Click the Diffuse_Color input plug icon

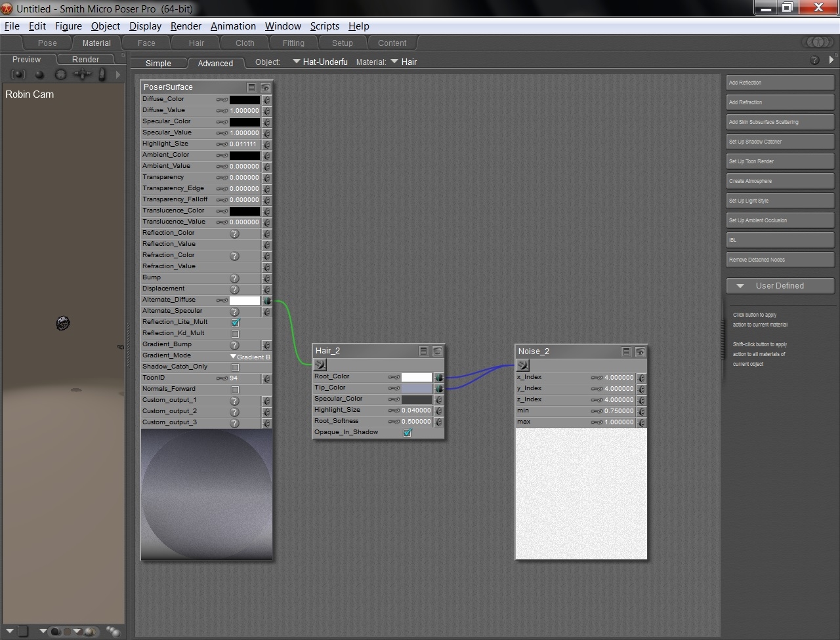(266, 100)
